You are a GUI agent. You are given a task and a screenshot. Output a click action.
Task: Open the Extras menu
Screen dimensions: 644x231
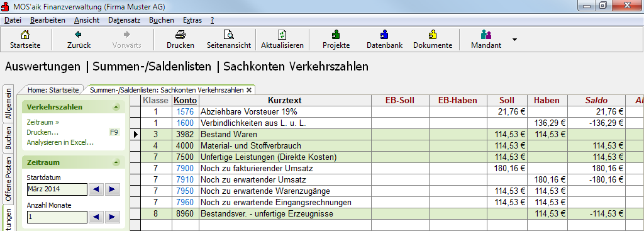point(192,20)
